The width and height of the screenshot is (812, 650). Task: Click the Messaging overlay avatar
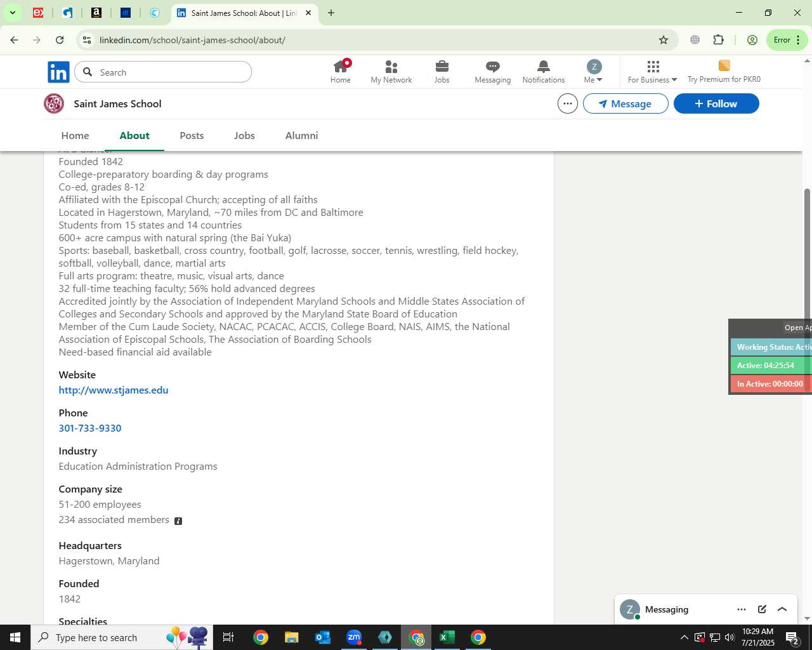[629, 609]
